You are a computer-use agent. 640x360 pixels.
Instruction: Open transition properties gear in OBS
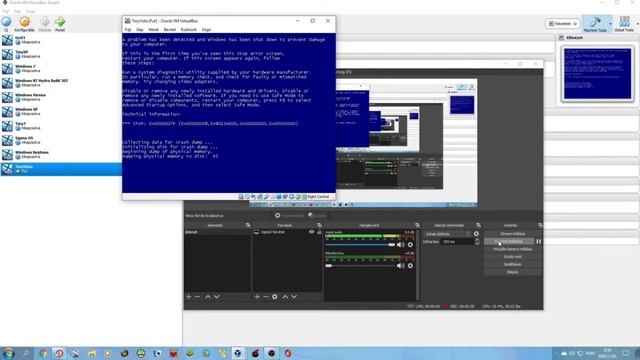[476, 234]
